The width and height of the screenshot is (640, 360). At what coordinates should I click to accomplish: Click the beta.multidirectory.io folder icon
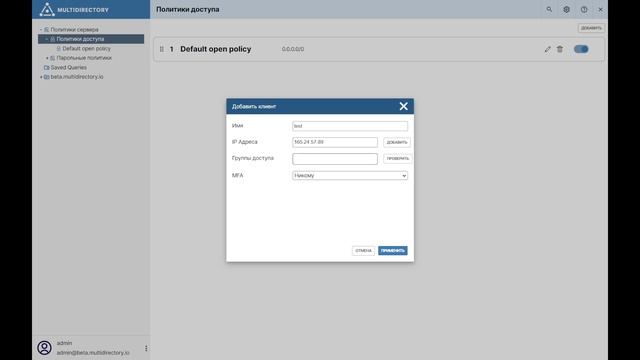click(47, 77)
